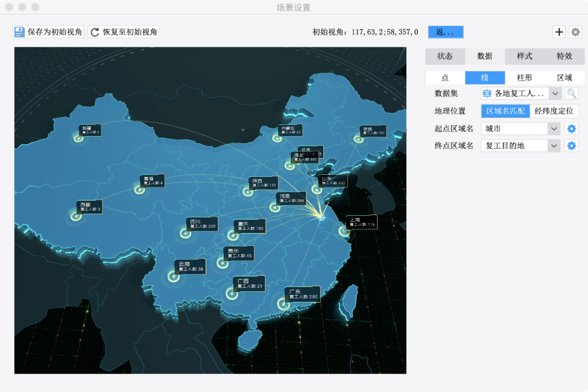
Task: Click the 广东 marker on the map
Action: [x=284, y=304]
